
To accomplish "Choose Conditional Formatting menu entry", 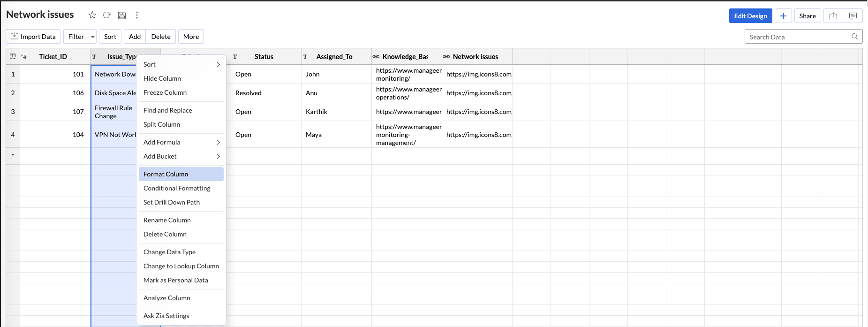I will pos(177,188).
